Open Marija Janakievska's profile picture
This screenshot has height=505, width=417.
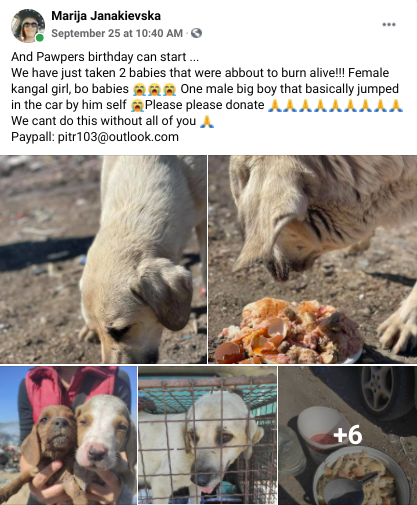pyautogui.click(x=28, y=26)
